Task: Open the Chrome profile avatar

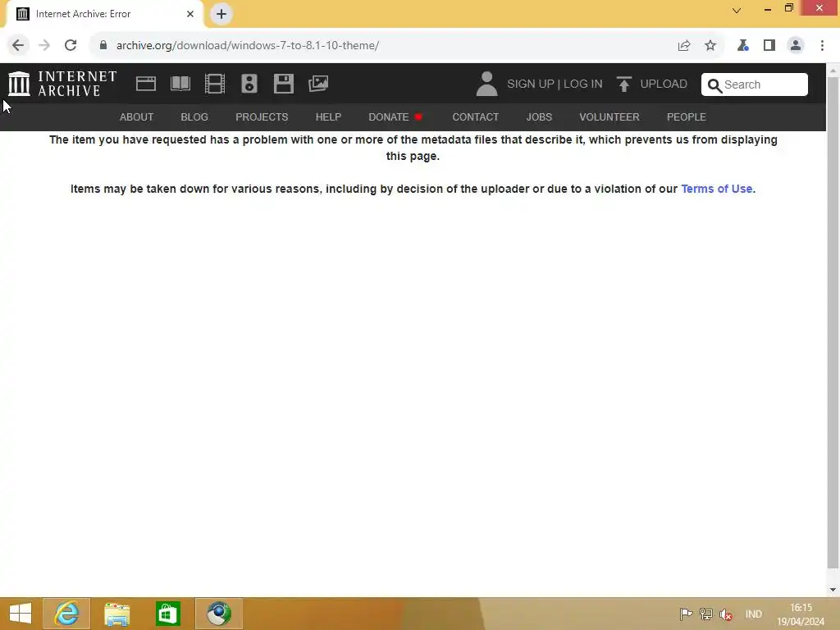Action: click(x=796, y=46)
